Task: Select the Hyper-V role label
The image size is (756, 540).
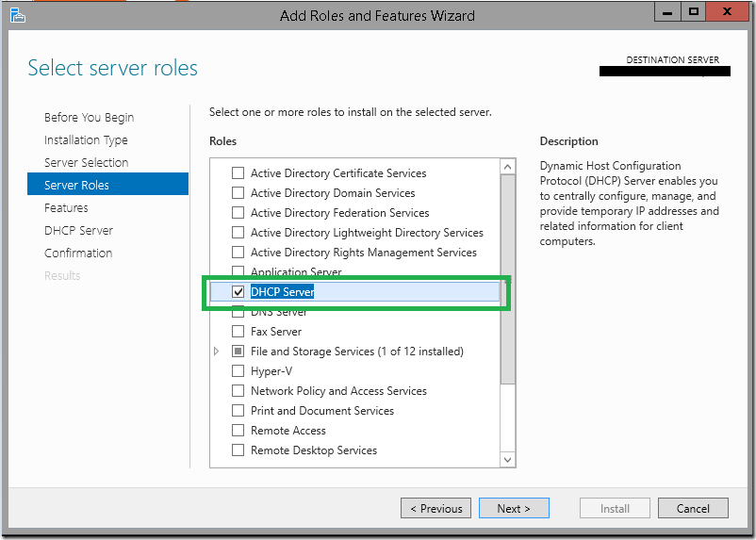Action: pos(271,371)
